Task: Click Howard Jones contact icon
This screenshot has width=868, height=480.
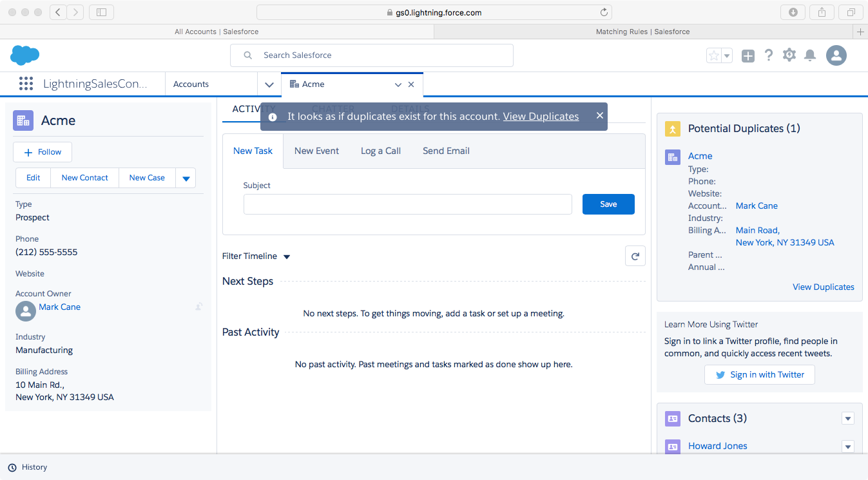Action: tap(672, 446)
